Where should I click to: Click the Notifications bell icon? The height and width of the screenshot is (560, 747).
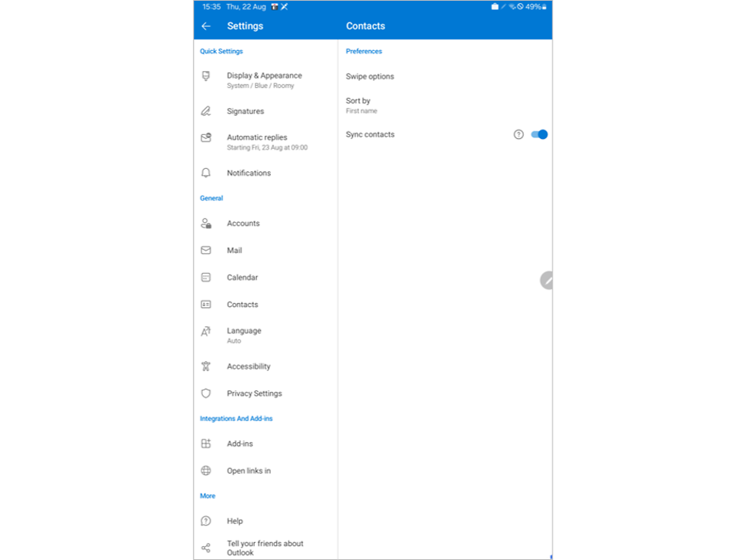[x=205, y=173]
